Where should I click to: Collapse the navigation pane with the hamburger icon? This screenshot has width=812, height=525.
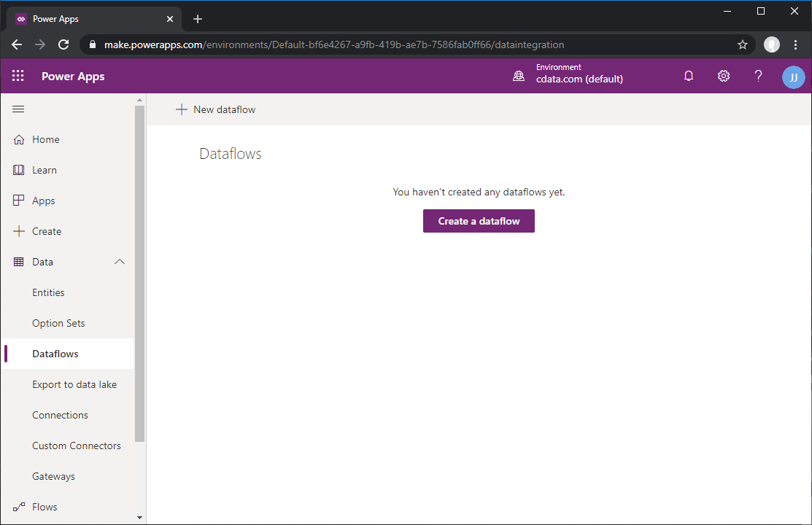coord(18,109)
